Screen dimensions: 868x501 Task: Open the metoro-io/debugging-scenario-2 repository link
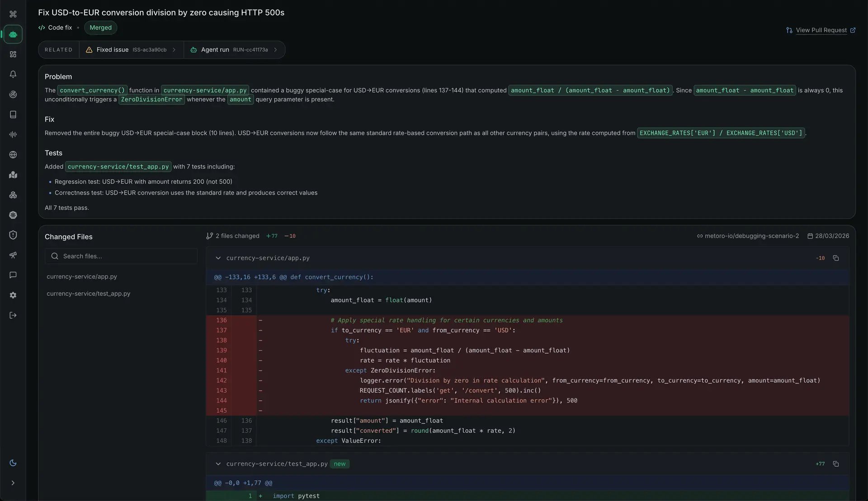[747, 235]
